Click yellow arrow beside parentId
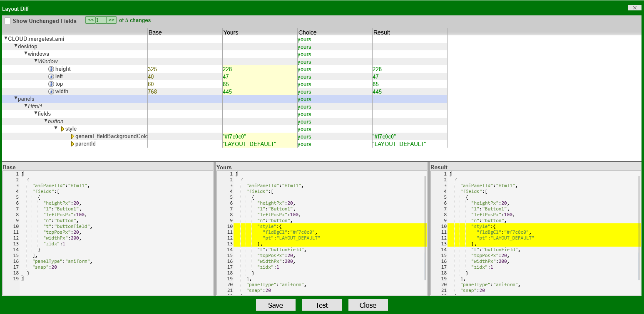Viewport: 644px width, 314px height. click(73, 144)
